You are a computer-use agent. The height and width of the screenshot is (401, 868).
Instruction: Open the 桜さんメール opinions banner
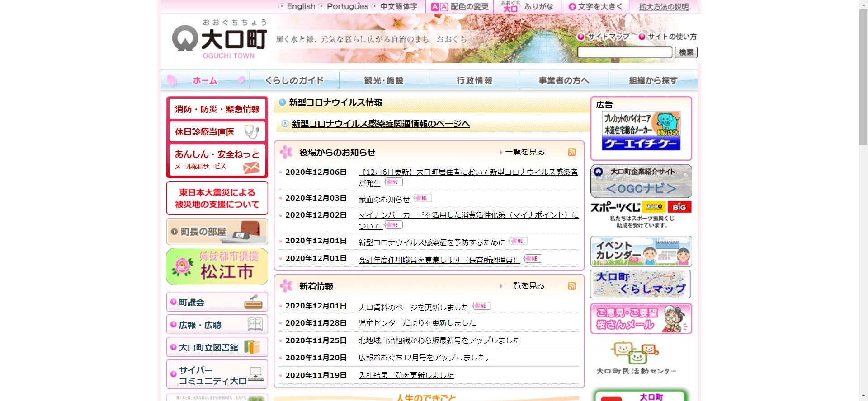(641, 318)
